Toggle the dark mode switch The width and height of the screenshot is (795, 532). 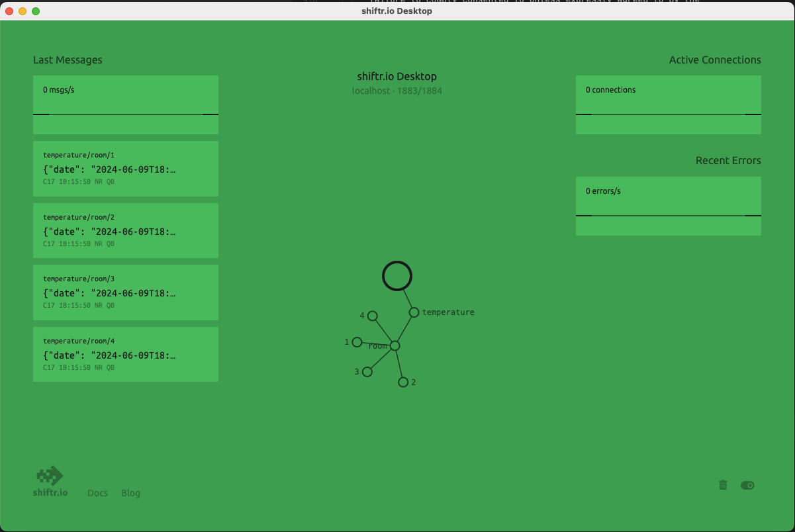pos(747,485)
